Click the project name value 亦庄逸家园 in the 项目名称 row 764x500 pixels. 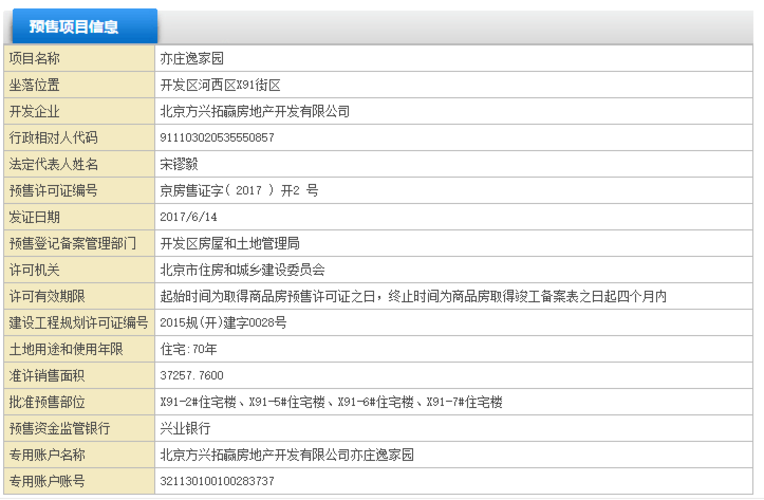click(192, 59)
